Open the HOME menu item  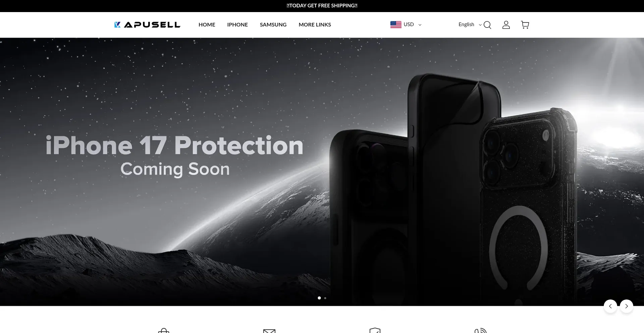click(207, 25)
